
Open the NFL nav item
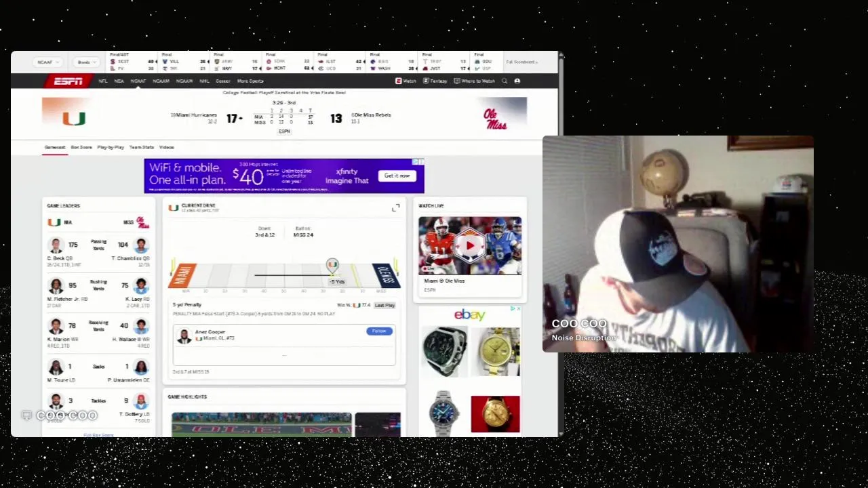tap(103, 81)
